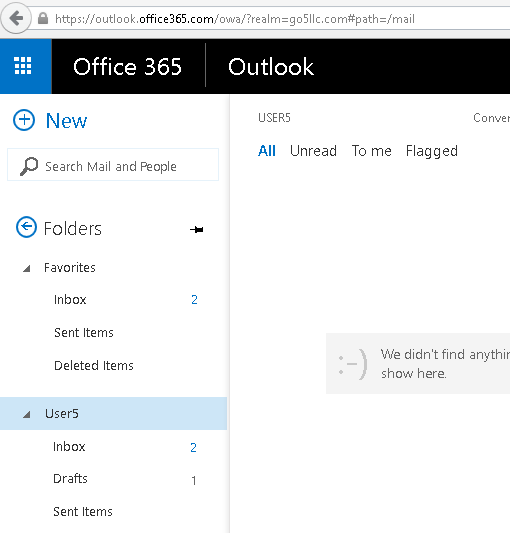Collapse the Folders pane with the back arrow
Image resolution: width=510 pixels, height=533 pixels.
26,227
